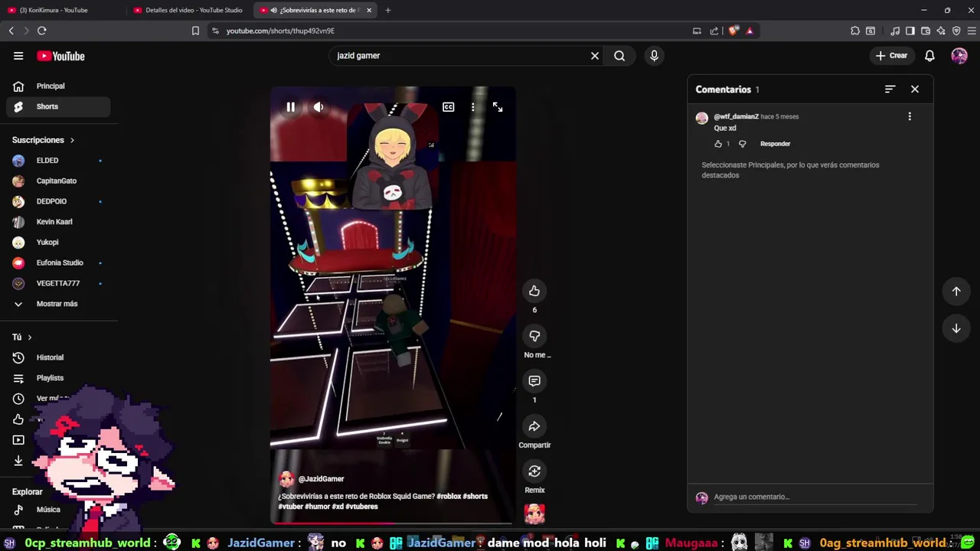Enter fullscreen on the Short
This screenshot has width=980, height=551.
498,107
